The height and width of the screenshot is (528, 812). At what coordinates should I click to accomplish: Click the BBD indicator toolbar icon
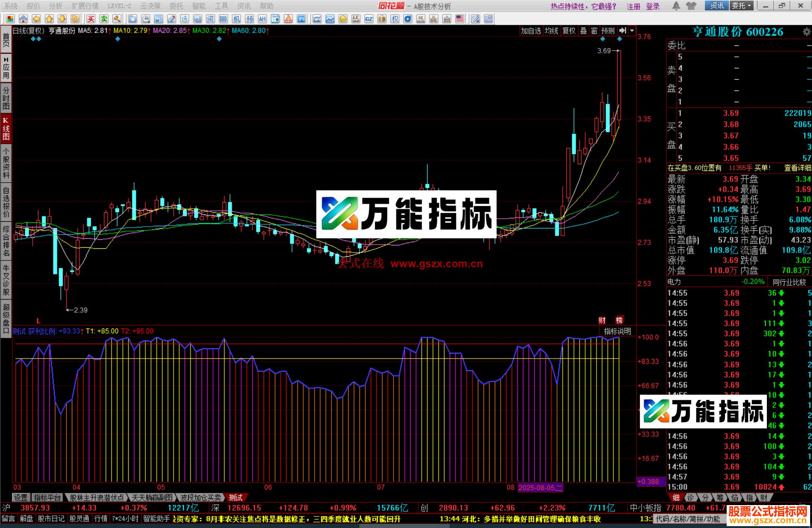click(x=223, y=18)
